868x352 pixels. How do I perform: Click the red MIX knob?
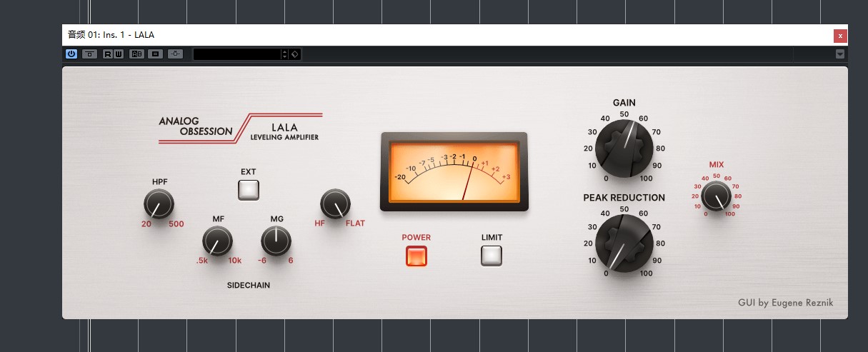point(716,196)
